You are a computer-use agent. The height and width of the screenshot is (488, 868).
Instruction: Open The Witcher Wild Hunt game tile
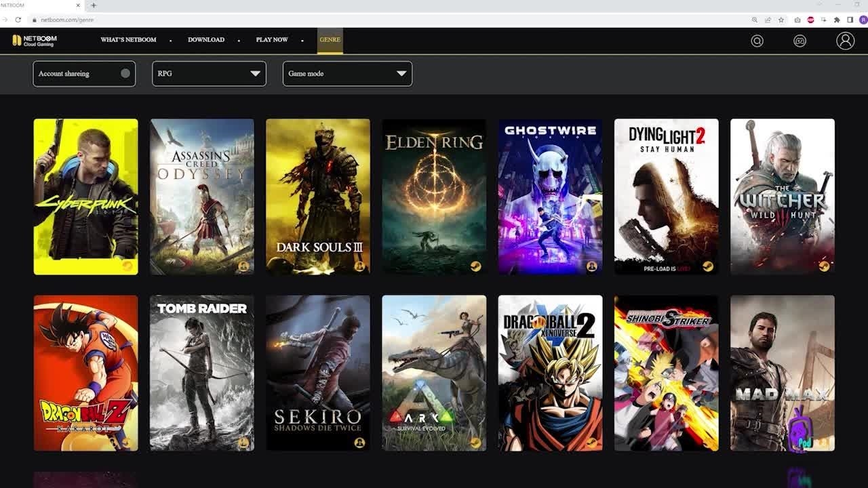(x=782, y=197)
